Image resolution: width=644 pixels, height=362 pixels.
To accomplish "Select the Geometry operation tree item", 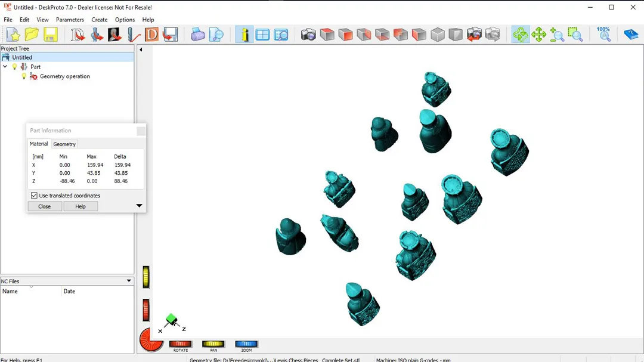I will (x=65, y=76).
